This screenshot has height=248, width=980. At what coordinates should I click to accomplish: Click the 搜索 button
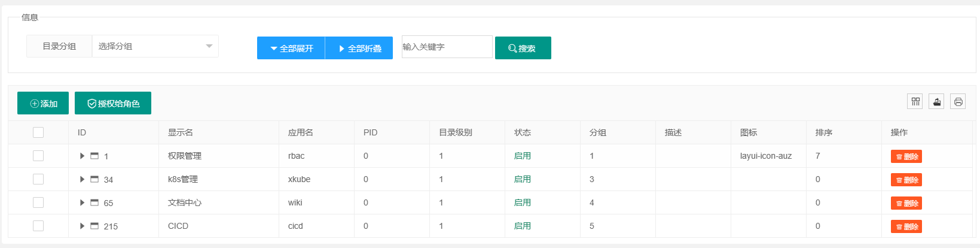point(523,48)
